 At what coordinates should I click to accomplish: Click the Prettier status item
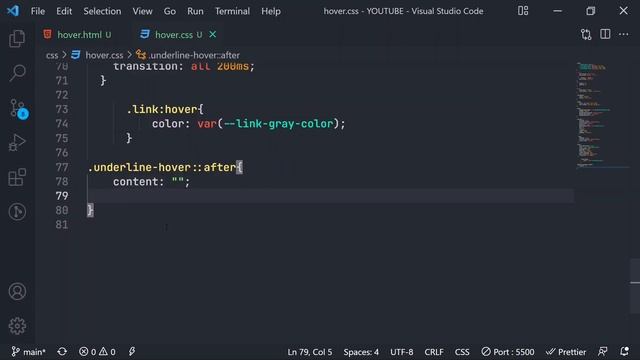(566, 352)
